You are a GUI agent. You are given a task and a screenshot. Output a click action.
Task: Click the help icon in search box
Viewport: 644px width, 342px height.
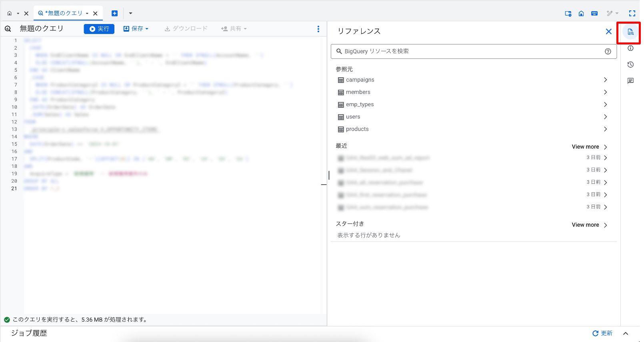[x=608, y=51]
